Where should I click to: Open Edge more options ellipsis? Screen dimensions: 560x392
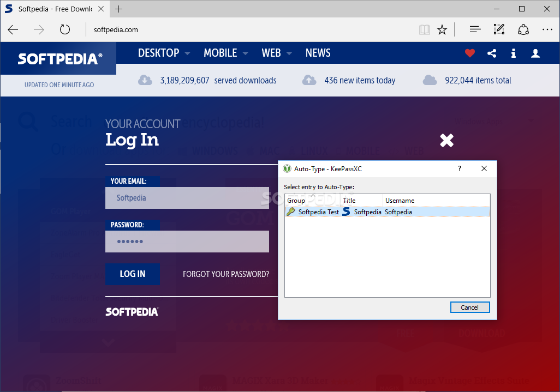[547, 29]
